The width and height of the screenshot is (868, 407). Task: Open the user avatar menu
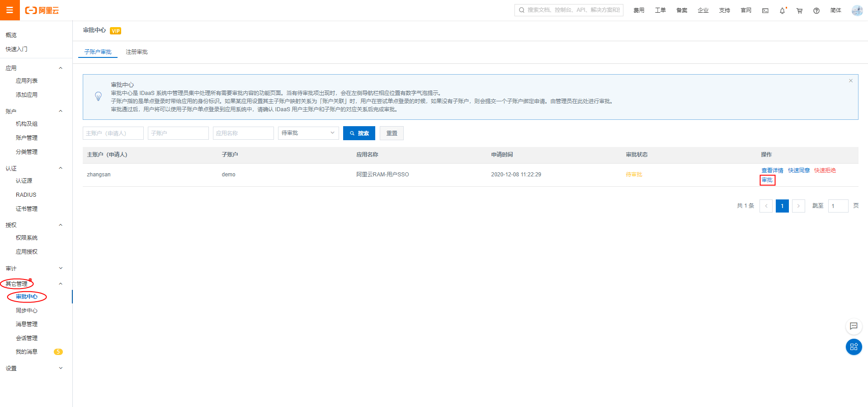click(857, 10)
